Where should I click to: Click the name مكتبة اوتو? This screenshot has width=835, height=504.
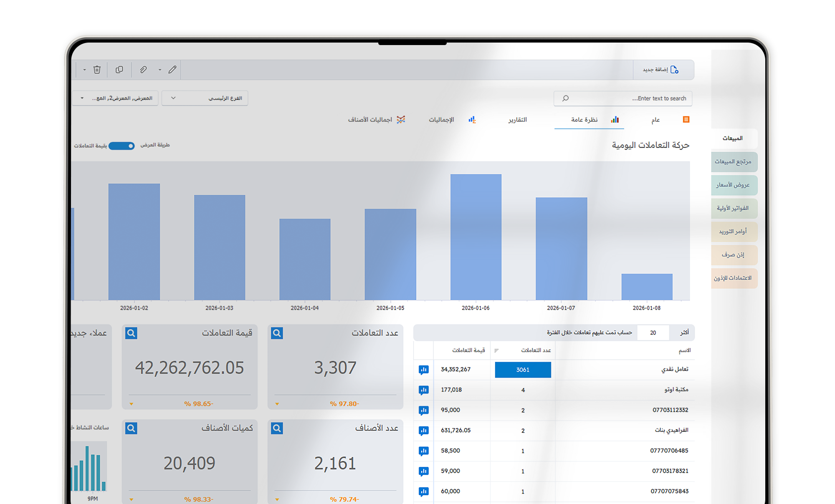pyautogui.click(x=676, y=390)
